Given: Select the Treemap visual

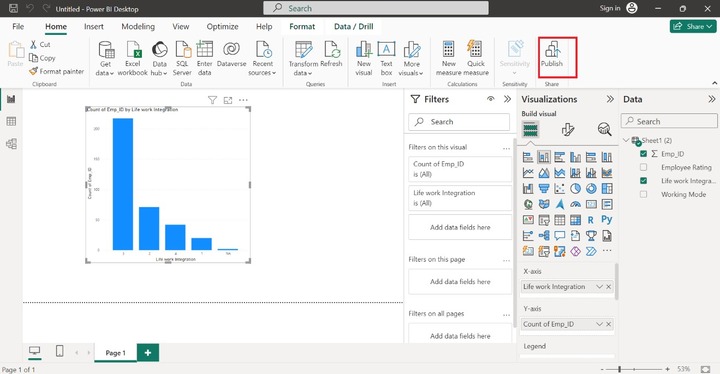Looking at the screenshot, I should (607, 188).
